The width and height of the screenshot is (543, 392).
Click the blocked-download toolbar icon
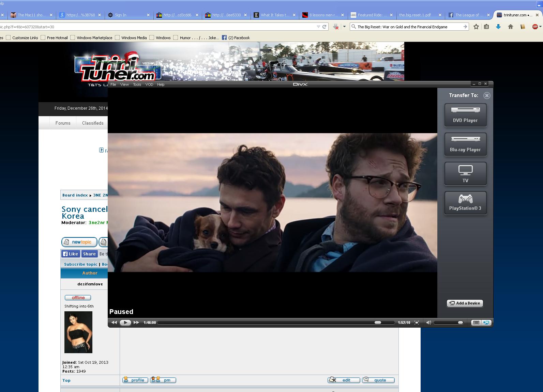click(x=336, y=27)
